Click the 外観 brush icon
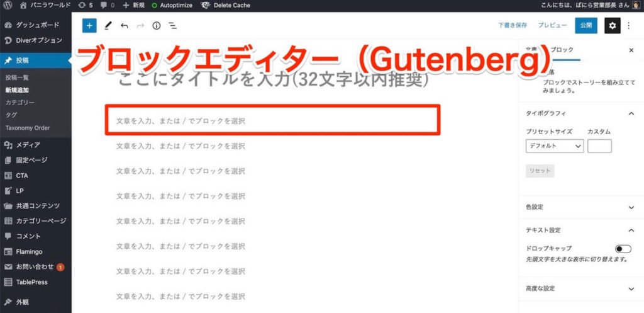The image size is (644, 313). (8, 302)
